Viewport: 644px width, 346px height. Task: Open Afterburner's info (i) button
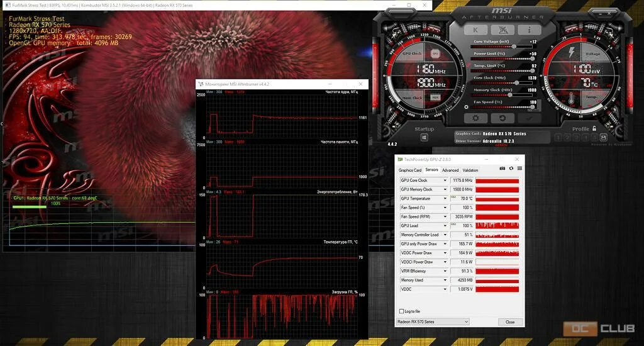(530, 30)
